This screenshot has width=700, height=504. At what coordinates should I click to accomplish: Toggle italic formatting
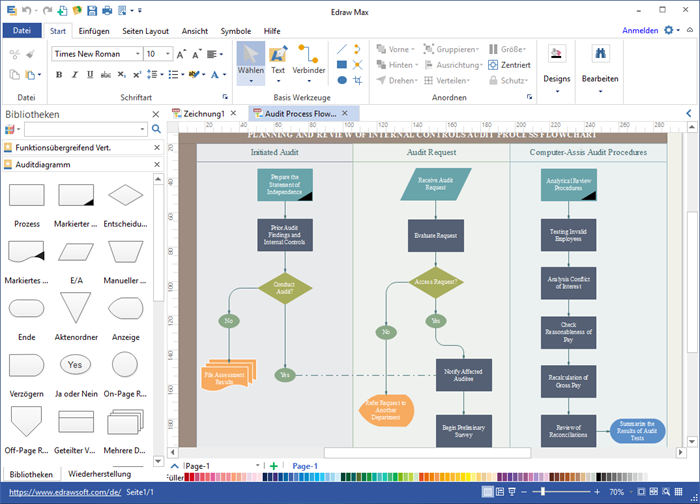coord(75,75)
